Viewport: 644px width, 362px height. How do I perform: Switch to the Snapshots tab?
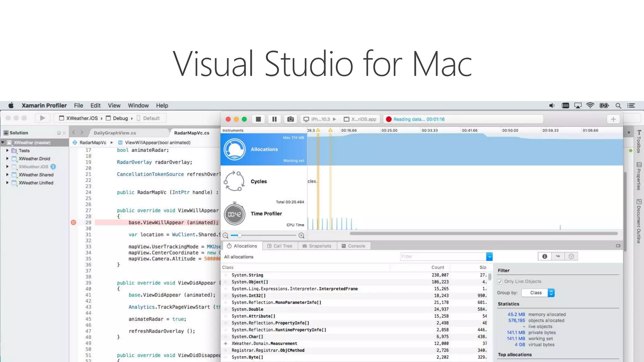click(x=317, y=246)
